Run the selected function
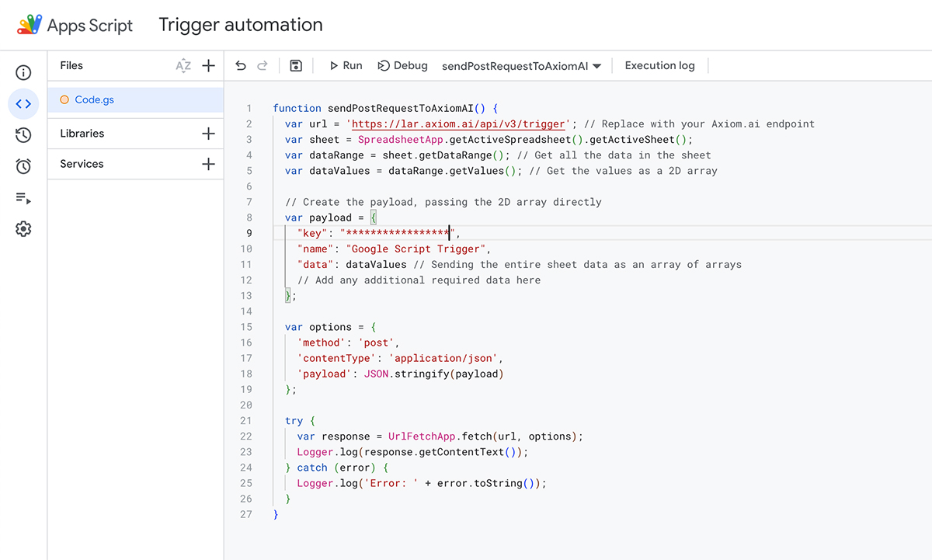 (x=346, y=66)
